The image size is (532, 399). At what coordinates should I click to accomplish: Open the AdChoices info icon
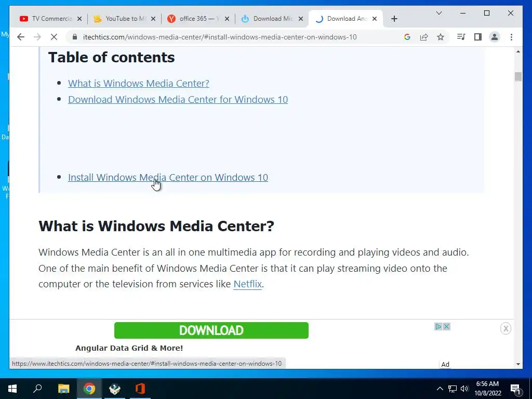coord(438,326)
